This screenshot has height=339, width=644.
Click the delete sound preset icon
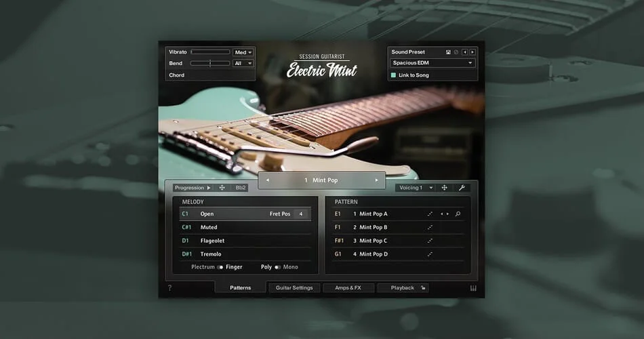click(x=456, y=52)
